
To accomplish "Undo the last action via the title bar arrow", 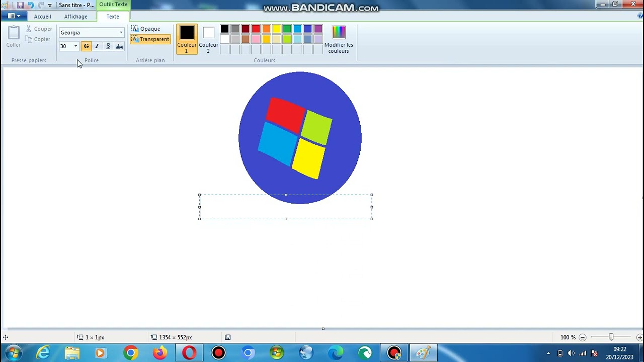I will tap(30, 5).
